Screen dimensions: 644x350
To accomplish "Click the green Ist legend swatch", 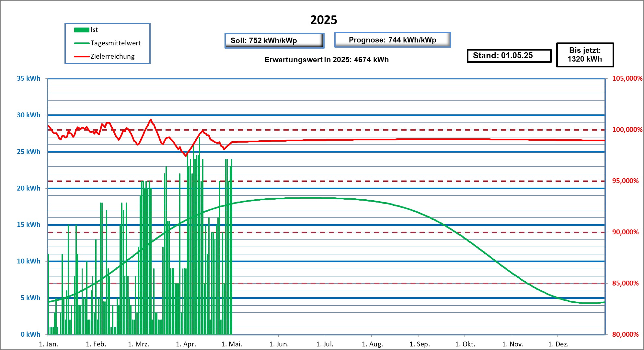I will pos(82,30).
